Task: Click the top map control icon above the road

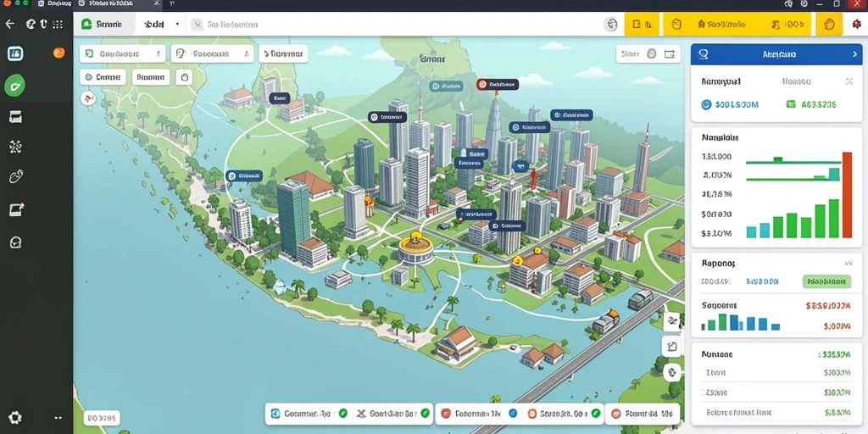Action: pos(672,320)
